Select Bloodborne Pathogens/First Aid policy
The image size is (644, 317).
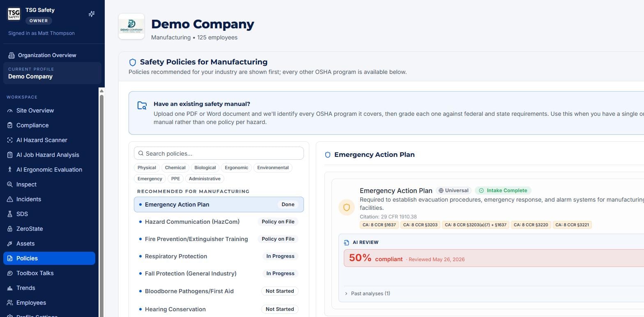pyautogui.click(x=219, y=291)
